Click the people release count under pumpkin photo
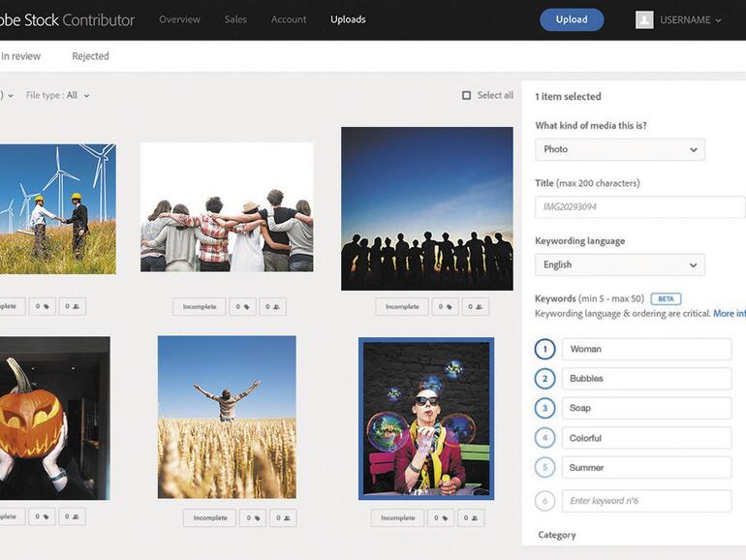 [x=73, y=516]
